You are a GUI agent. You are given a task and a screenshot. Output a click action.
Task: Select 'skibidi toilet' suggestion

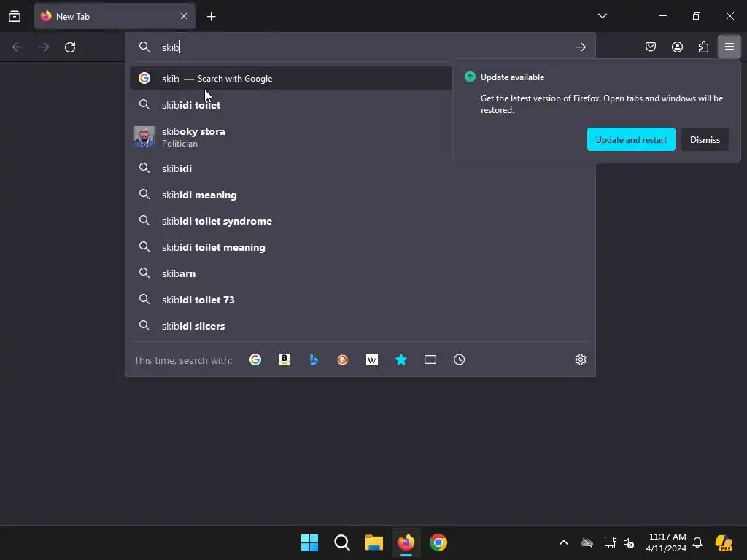click(291, 105)
